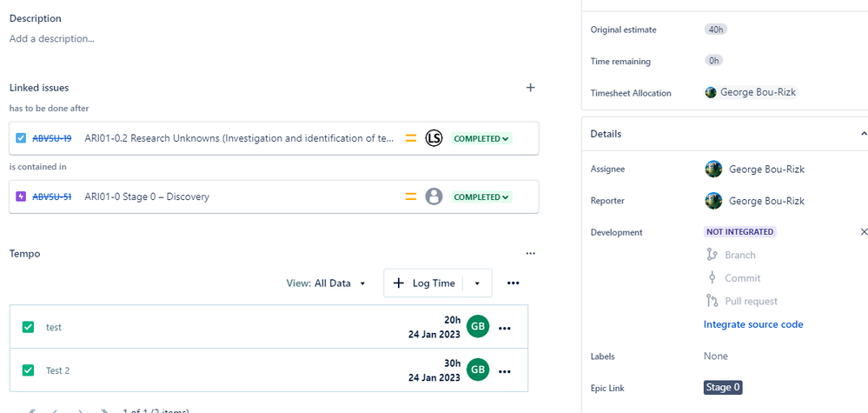Open linked issue ABVSU-19

52,138
